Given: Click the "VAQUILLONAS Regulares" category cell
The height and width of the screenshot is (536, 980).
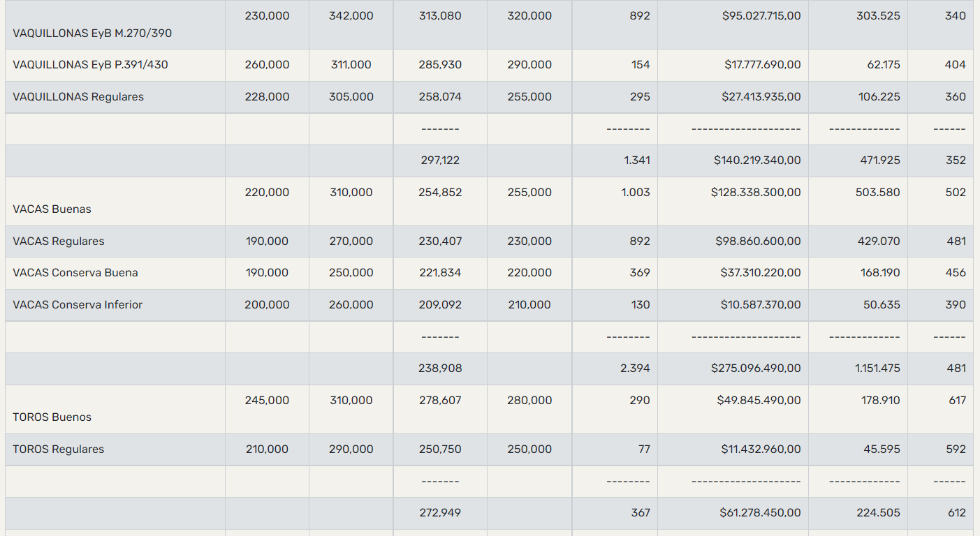Looking at the screenshot, I should 78,97.
